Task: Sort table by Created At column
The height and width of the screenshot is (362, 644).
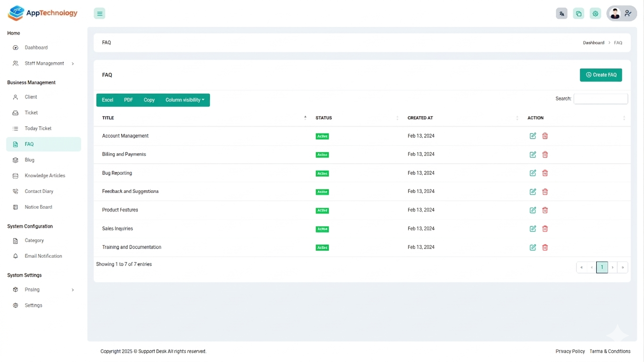Action: point(420,118)
